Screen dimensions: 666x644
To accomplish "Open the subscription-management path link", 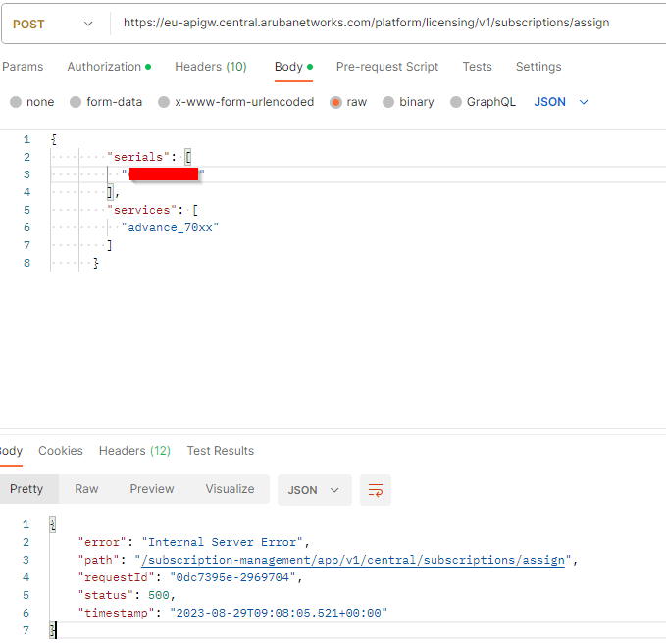I will (x=353, y=560).
